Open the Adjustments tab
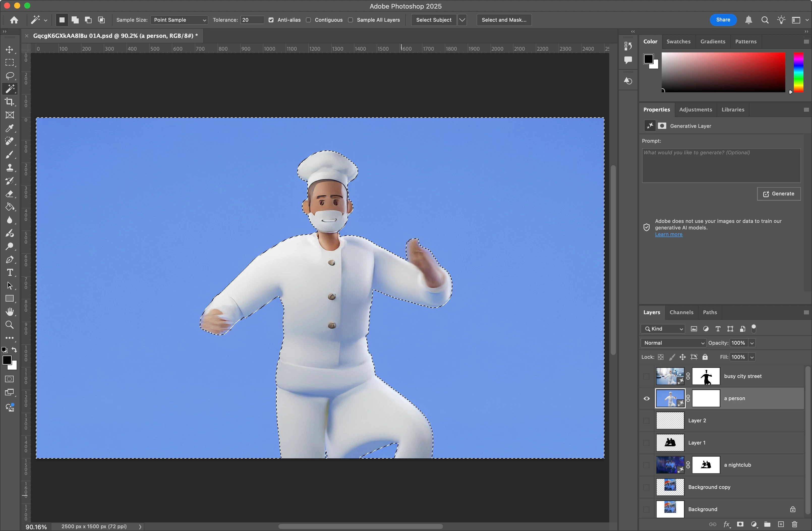This screenshot has height=531, width=812. [695, 109]
